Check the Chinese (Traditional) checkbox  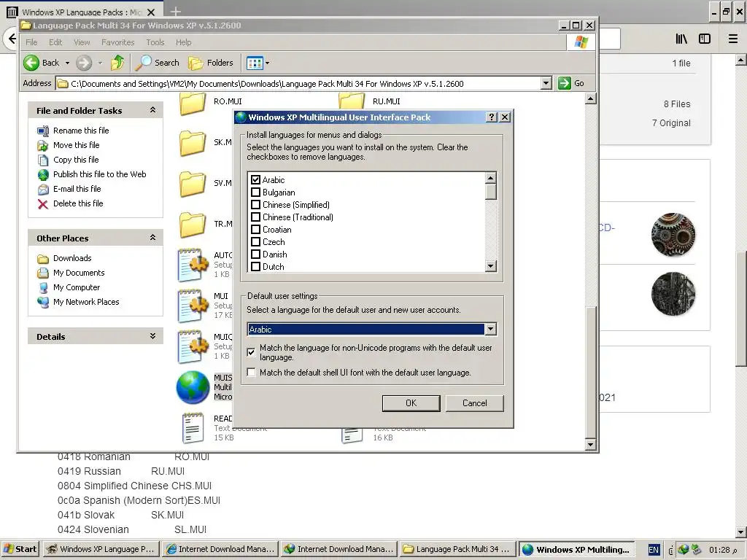[256, 217]
